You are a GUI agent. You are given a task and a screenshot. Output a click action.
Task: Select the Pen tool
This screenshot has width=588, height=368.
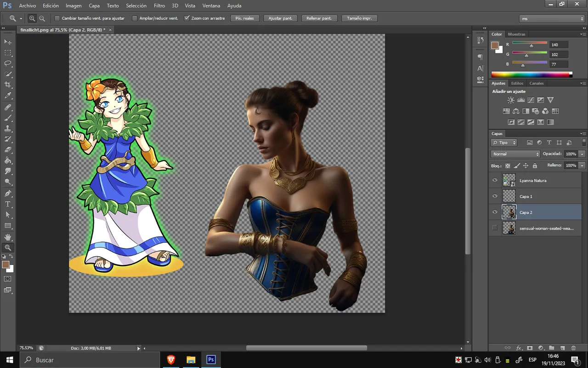click(x=8, y=193)
